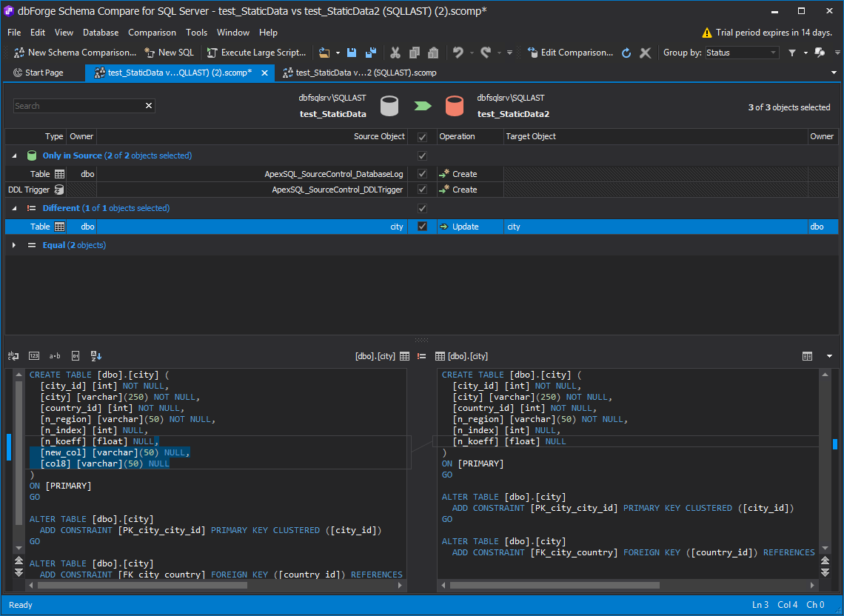844x616 pixels.
Task: Open the File menu
Action: (15, 33)
